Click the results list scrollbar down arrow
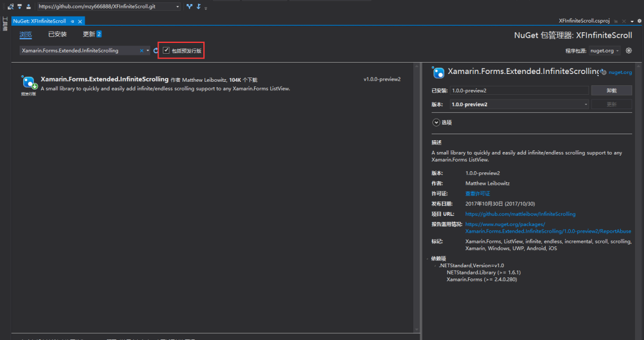The image size is (644, 340). (416, 329)
